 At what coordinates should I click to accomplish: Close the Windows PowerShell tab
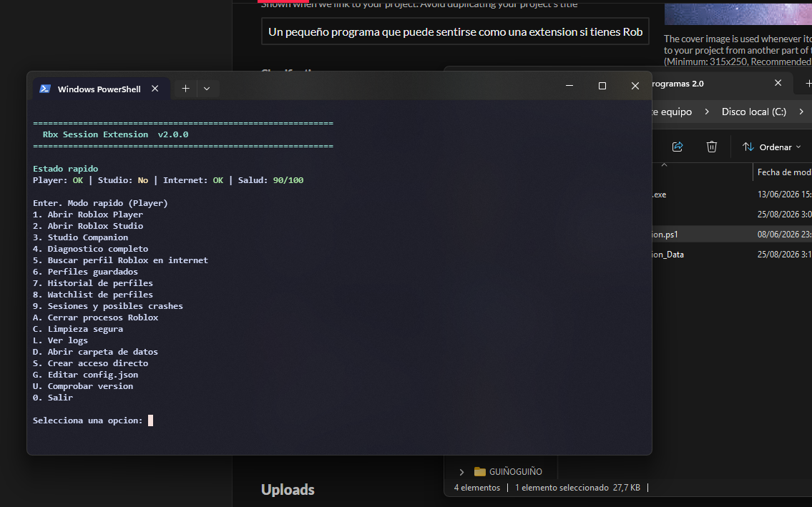155,89
